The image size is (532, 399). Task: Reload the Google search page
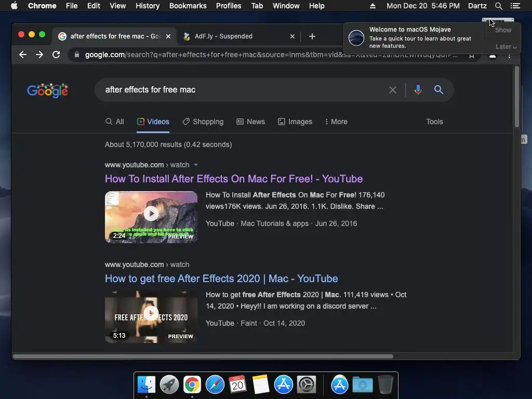coord(56,55)
